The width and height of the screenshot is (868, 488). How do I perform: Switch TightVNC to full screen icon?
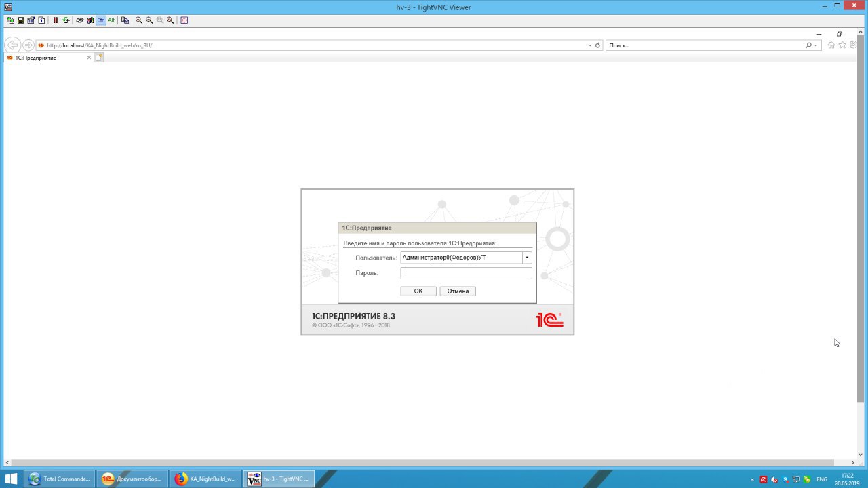point(184,20)
